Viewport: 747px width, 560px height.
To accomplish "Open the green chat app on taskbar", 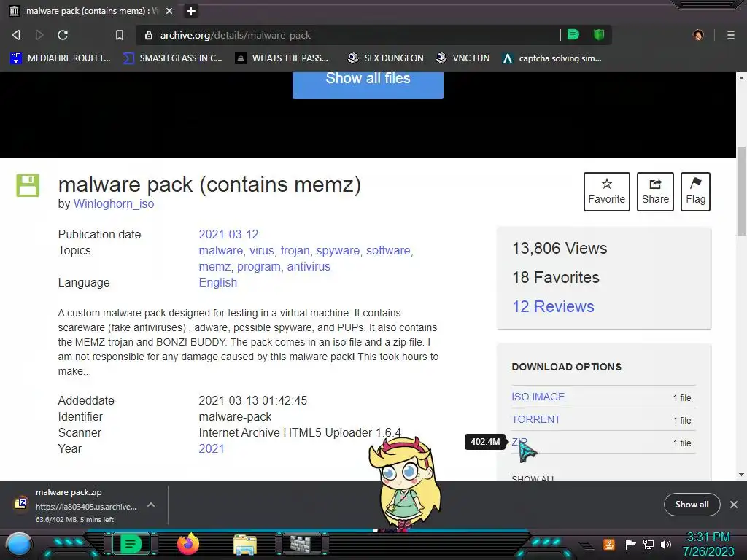I will coord(131,544).
